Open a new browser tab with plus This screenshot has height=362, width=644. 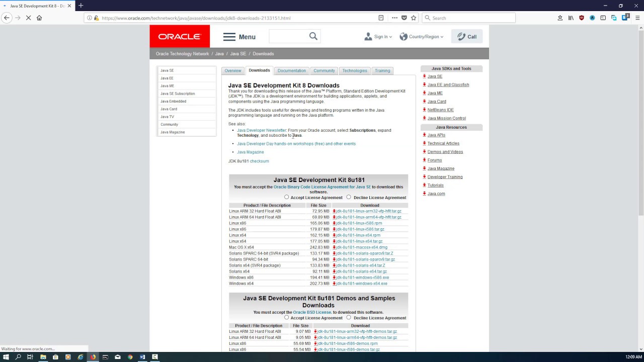pyautogui.click(x=80, y=6)
